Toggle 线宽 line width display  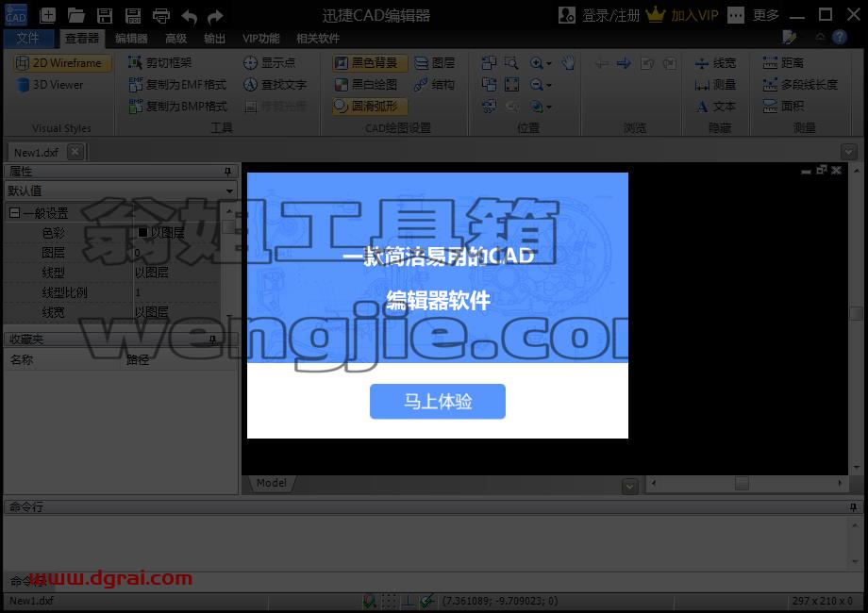click(x=715, y=63)
